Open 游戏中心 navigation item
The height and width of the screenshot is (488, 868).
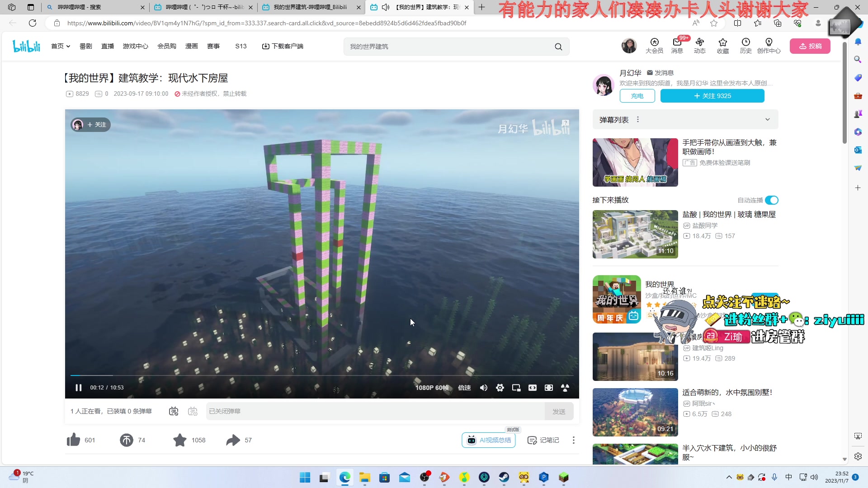pyautogui.click(x=136, y=46)
